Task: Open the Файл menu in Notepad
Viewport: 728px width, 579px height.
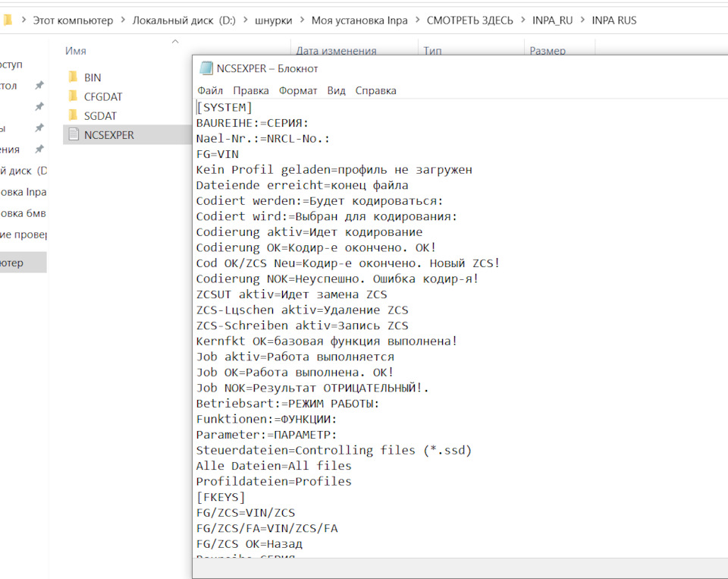Action: tap(209, 90)
